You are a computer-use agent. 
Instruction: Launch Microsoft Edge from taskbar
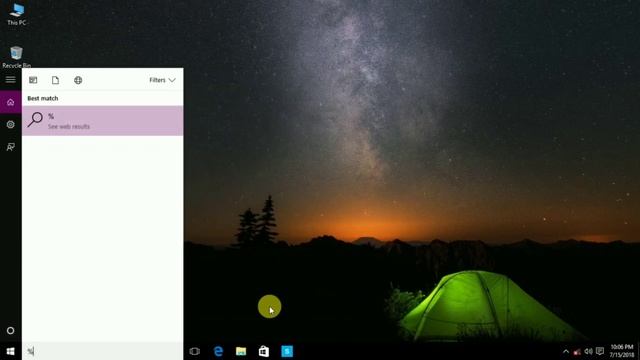[x=218, y=351]
